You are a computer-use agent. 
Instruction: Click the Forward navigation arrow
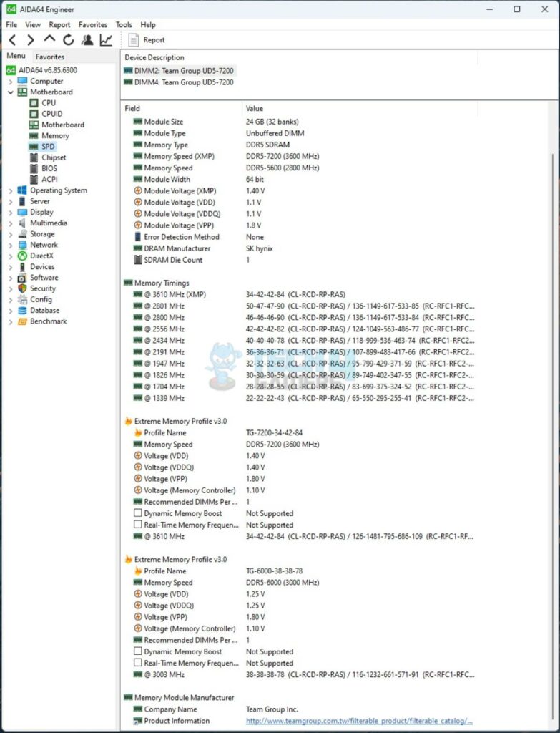coord(30,40)
